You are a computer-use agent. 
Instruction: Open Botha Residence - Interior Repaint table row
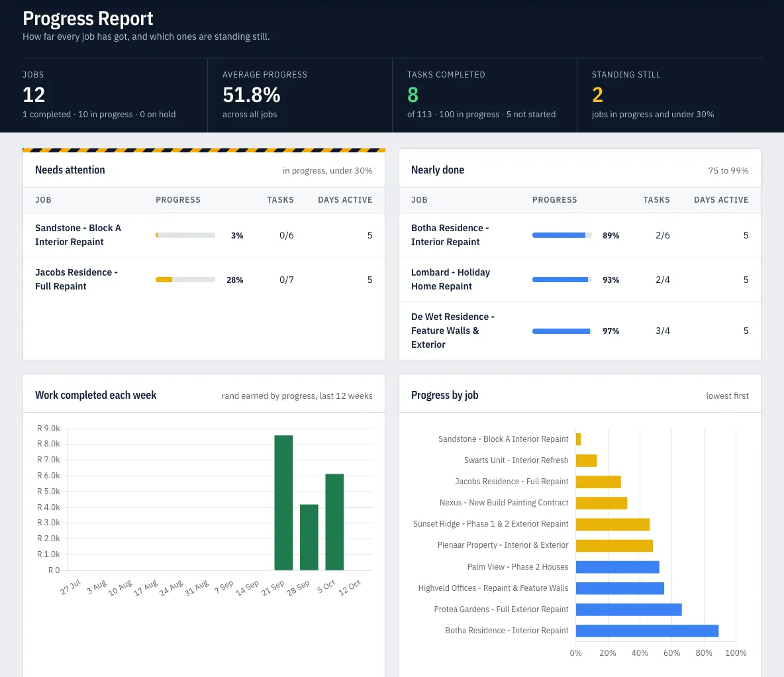tap(579, 235)
